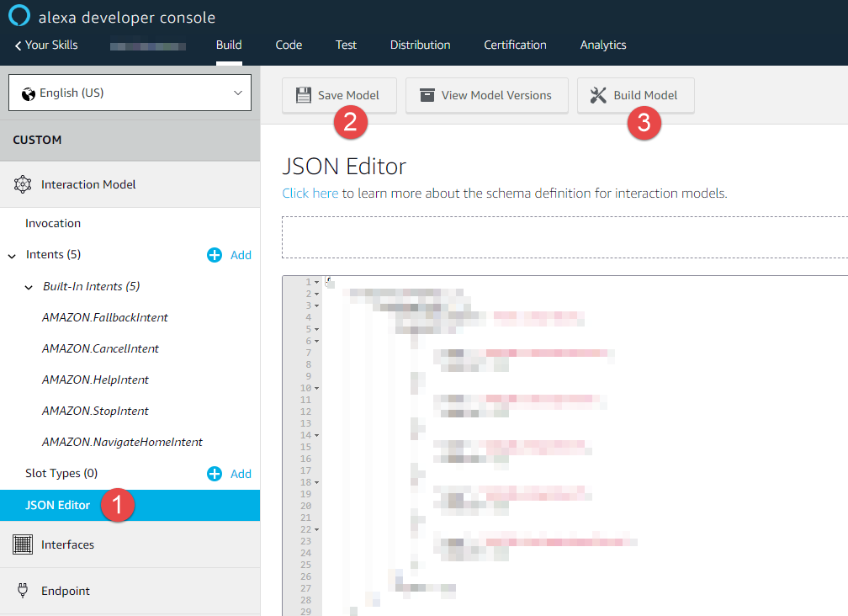Fold code at line 5 arrow

pos(317,329)
